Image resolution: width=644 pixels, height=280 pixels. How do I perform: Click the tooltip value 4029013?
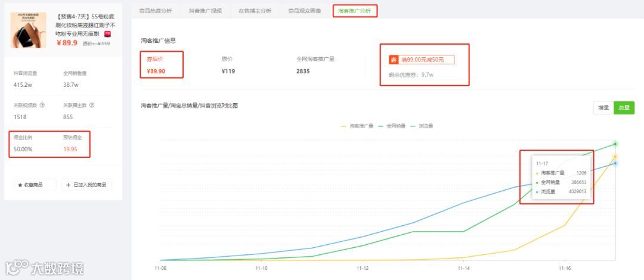click(x=577, y=191)
